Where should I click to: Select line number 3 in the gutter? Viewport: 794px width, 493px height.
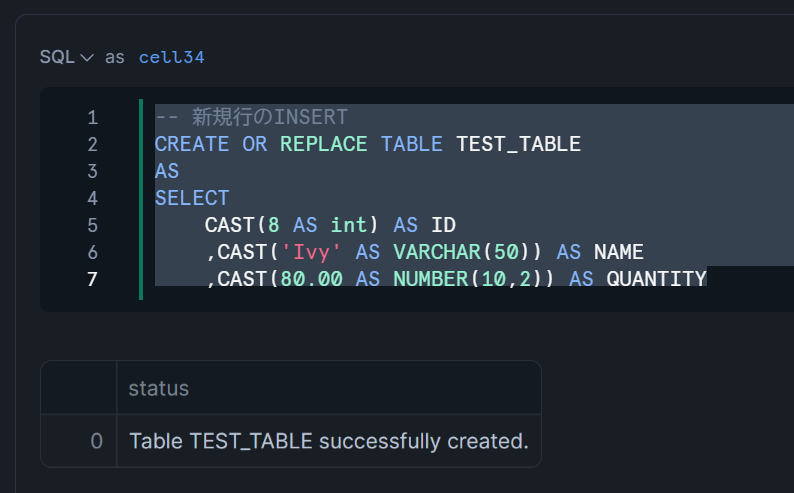[x=92, y=171]
